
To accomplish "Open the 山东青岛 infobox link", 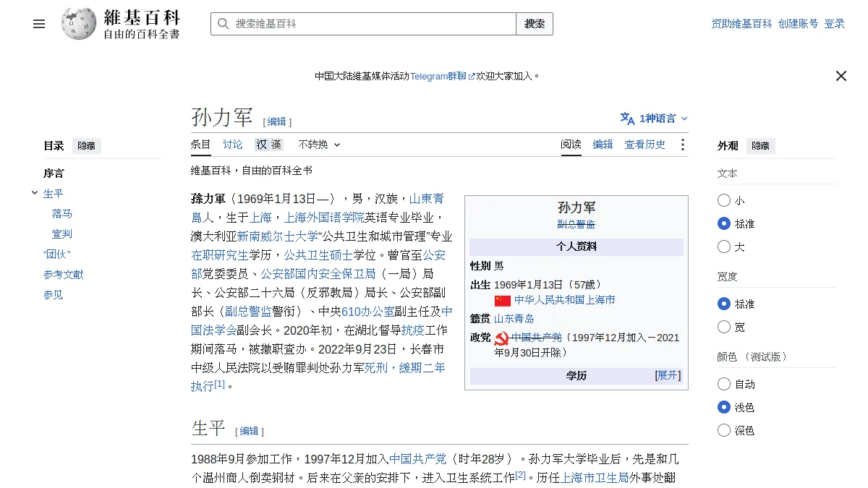I will [514, 319].
